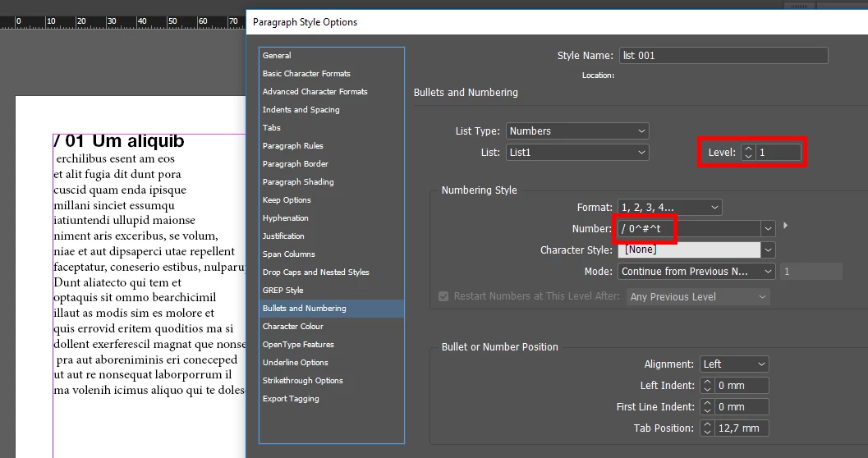Open the List Type dropdown
868x458 pixels.
(x=577, y=131)
